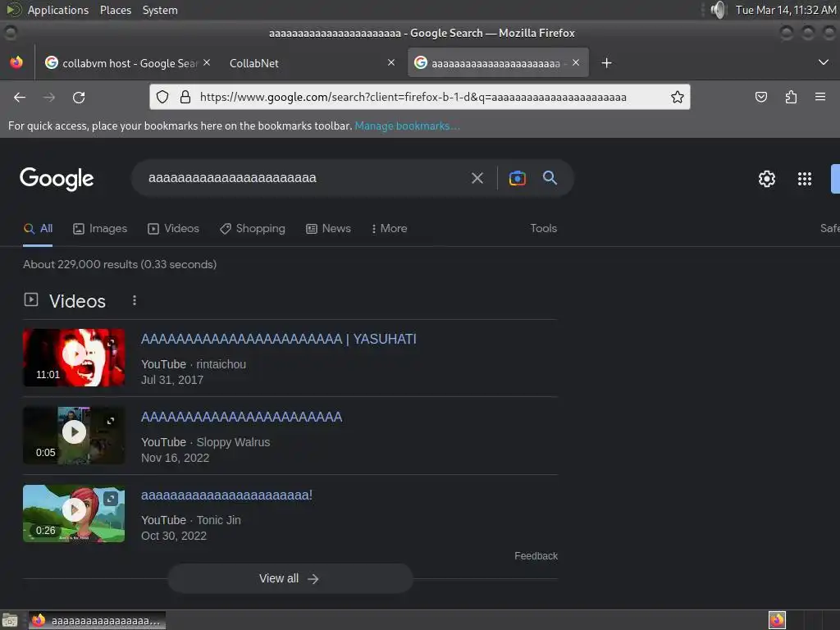
Task: Open the Places menu
Action: pyautogui.click(x=115, y=10)
